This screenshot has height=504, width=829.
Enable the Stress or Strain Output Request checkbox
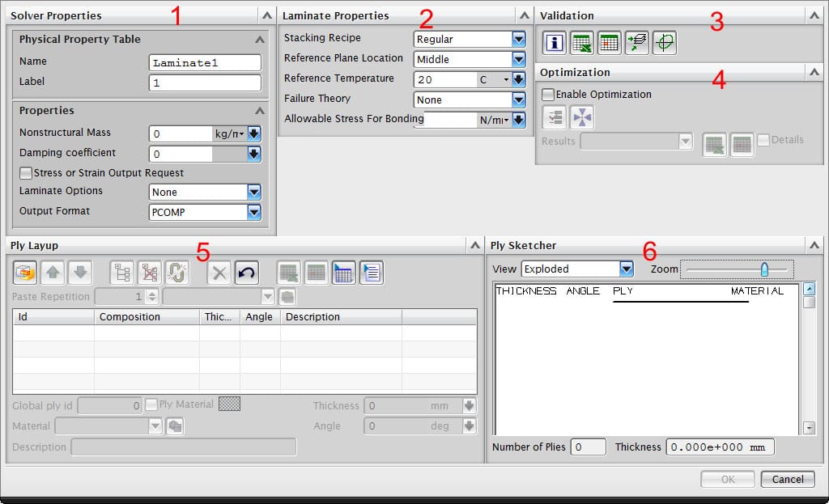(x=26, y=172)
